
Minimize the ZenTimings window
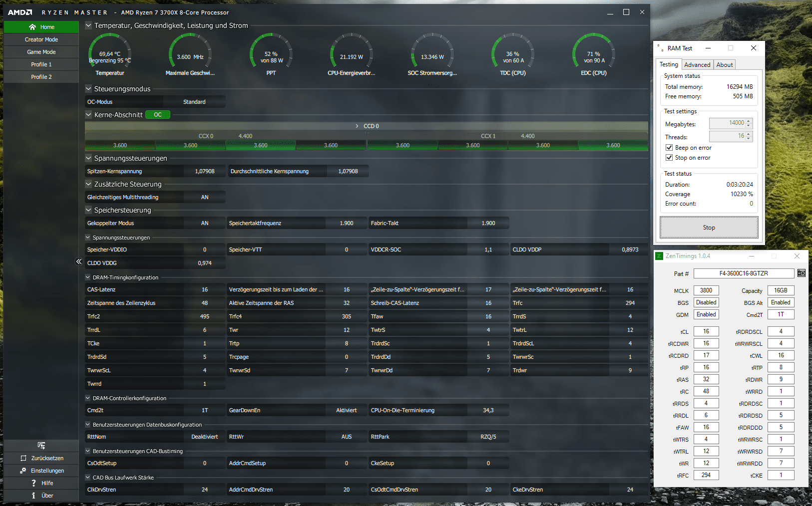coord(752,256)
